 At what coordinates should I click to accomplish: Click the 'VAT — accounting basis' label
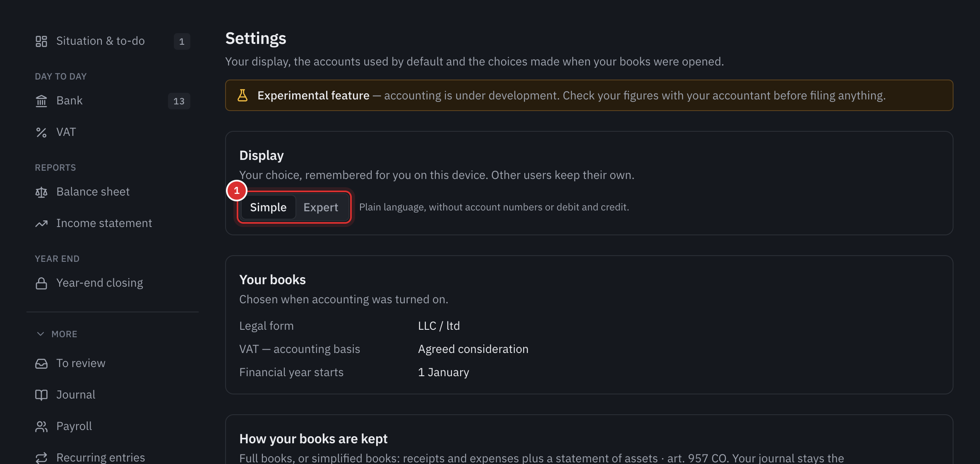[x=300, y=349]
